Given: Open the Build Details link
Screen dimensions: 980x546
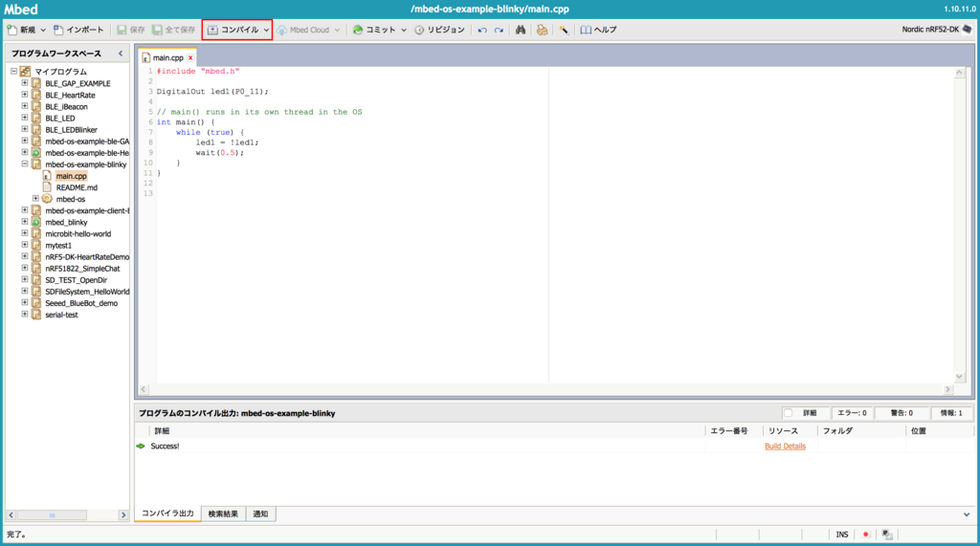Looking at the screenshot, I should 785,446.
